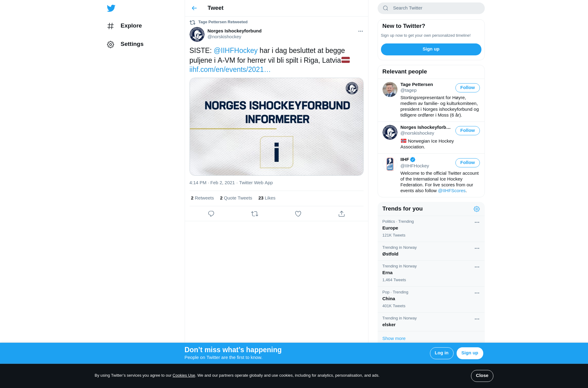Follow Tage Pettersen
This screenshot has height=388, width=588.
(x=467, y=88)
